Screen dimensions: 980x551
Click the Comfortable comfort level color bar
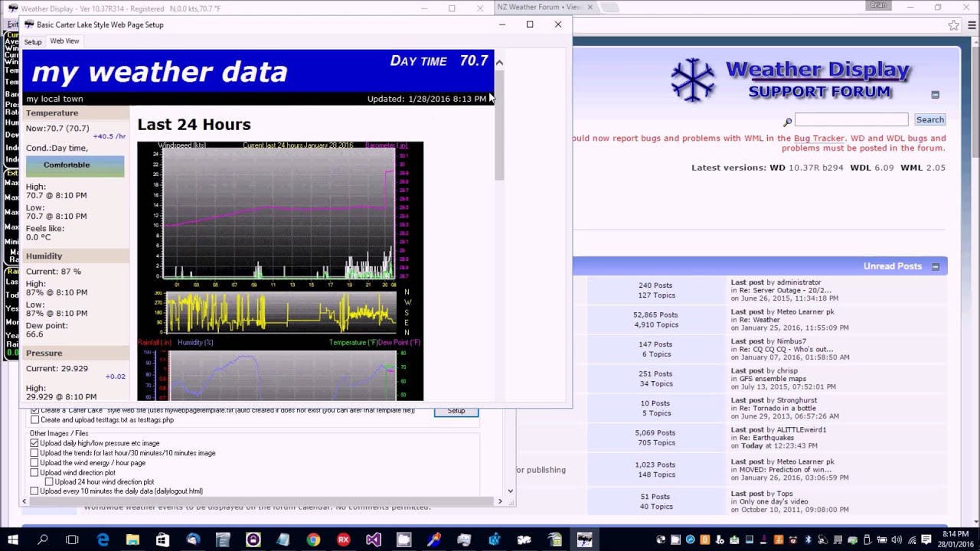pos(75,166)
